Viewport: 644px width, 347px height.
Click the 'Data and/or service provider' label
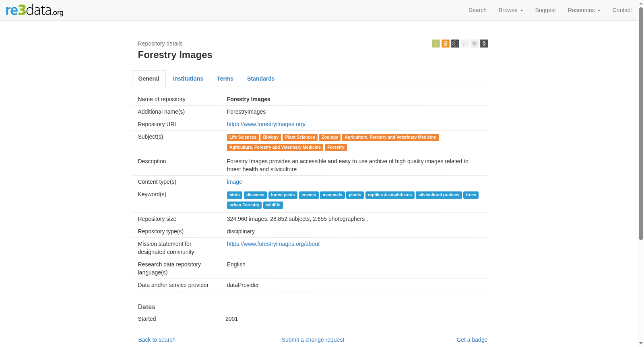173,285
